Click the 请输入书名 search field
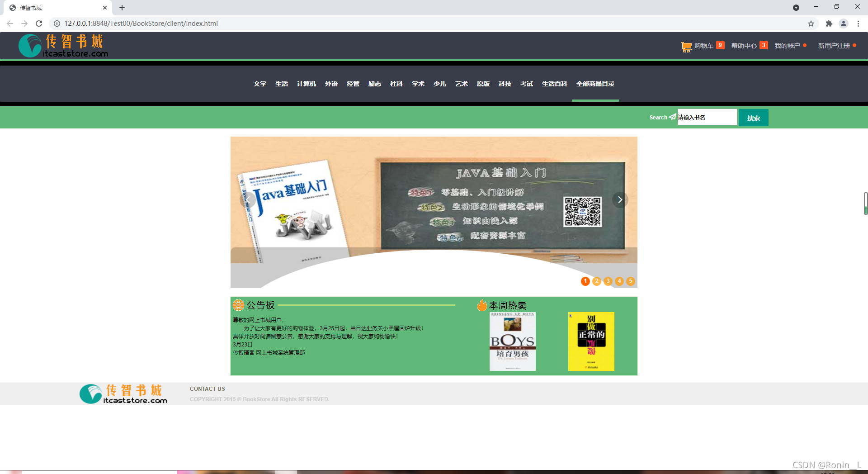The width and height of the screenshot is (868, 474). 707,117
